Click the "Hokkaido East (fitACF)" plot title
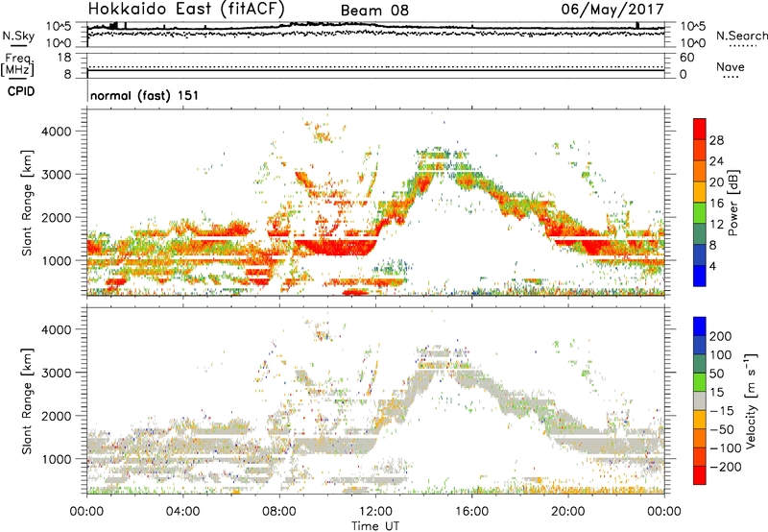This screenshot has height=532, width=768. (x=186, y=9)
